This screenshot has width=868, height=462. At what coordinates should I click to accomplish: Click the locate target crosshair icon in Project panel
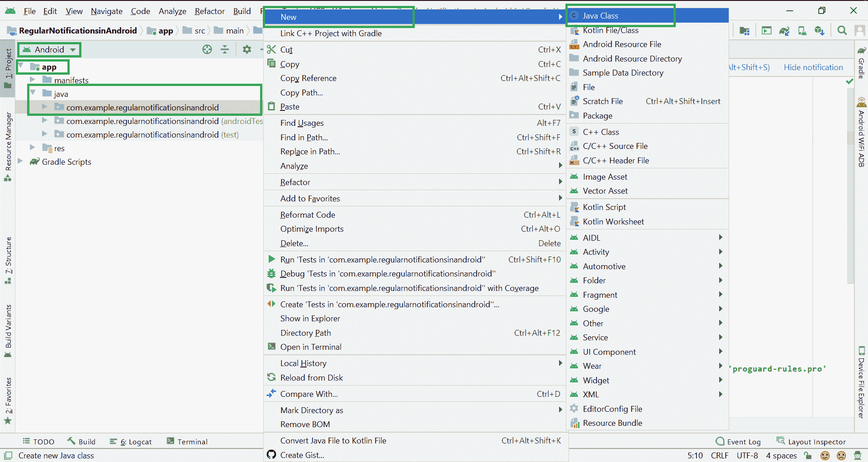[x=207, y=49]
